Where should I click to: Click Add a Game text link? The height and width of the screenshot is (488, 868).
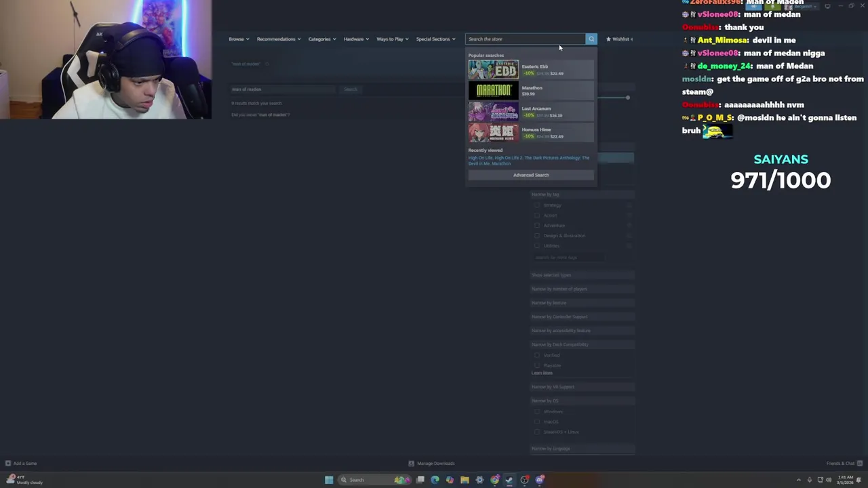(x=25, y=464)
